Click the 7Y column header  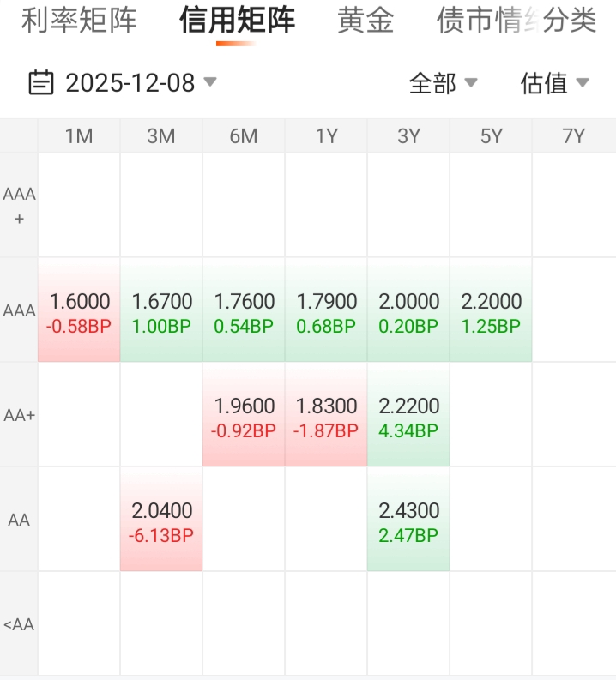(x=573, y=135)
